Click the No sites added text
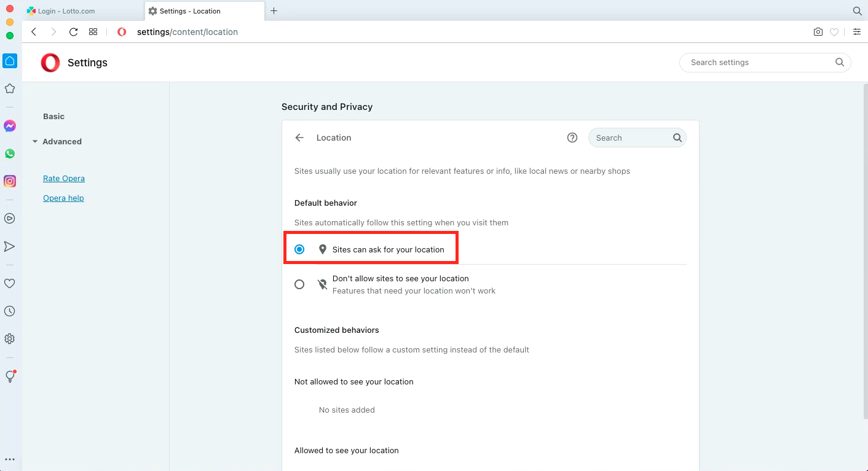Viewport: 868px width, 471px height. [347, 410]
